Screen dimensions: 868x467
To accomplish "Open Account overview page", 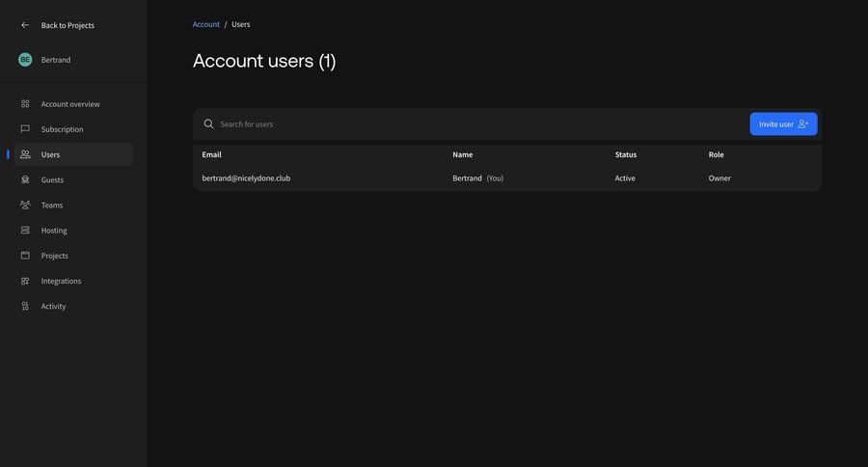I will coord(69,104).
